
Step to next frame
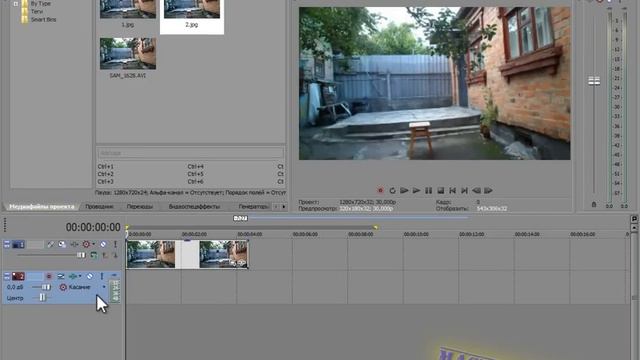[x=488, y=191]
